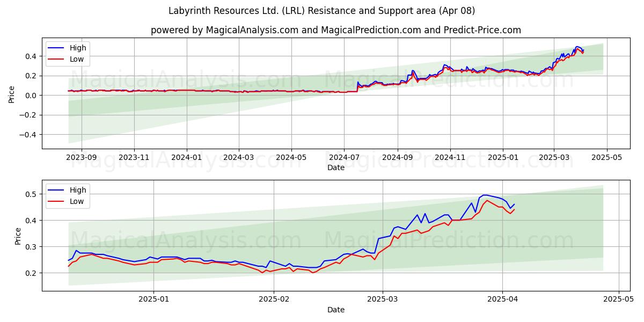Click '2025-01' tick label in lower chart
This screenshot has height=322, width=644.
[x=154, y=299]
